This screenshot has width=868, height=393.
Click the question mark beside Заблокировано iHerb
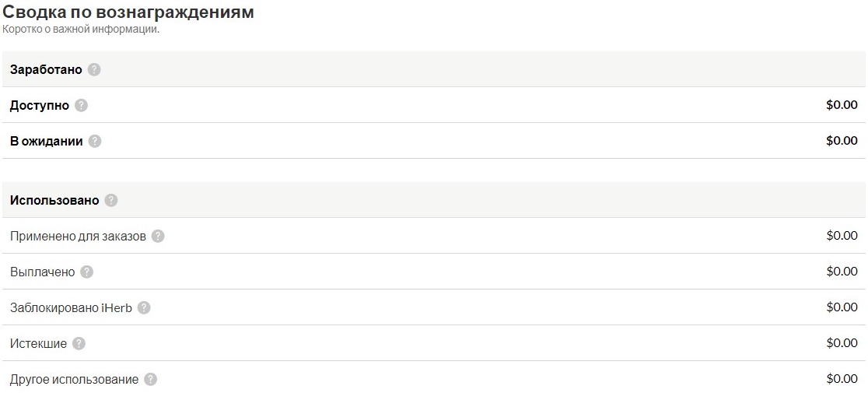coord(143,307)
